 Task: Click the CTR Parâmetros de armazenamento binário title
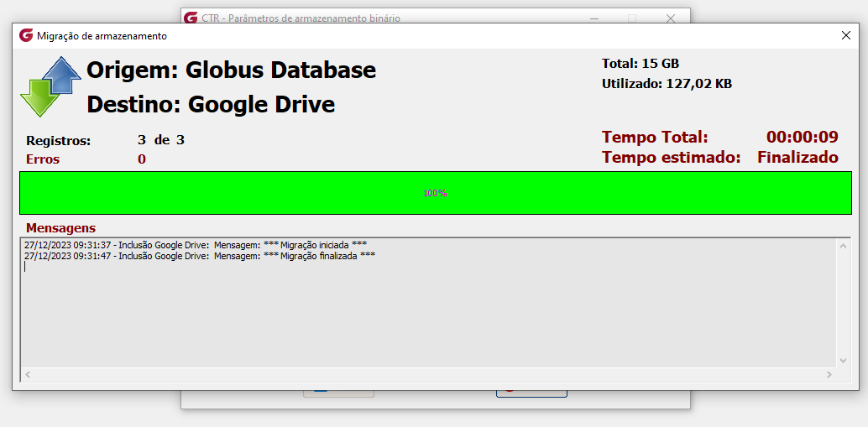pyautogui.click(x=301, y=18)
